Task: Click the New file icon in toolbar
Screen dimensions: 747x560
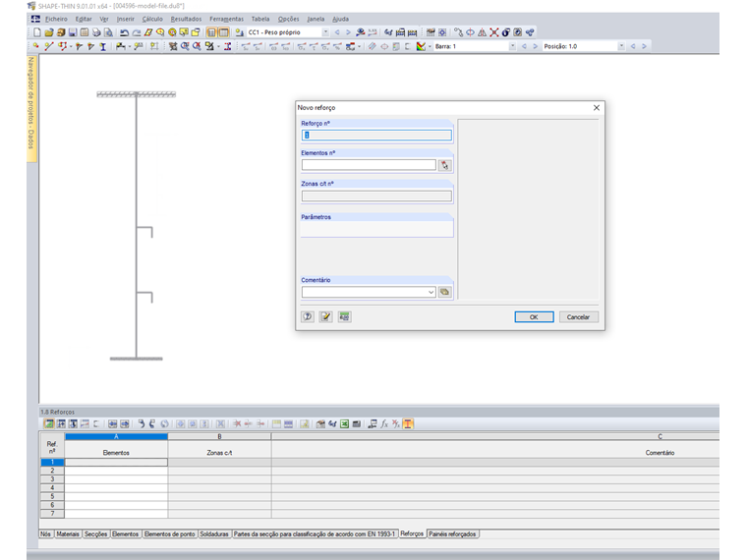Action: (x=37, y=32)
